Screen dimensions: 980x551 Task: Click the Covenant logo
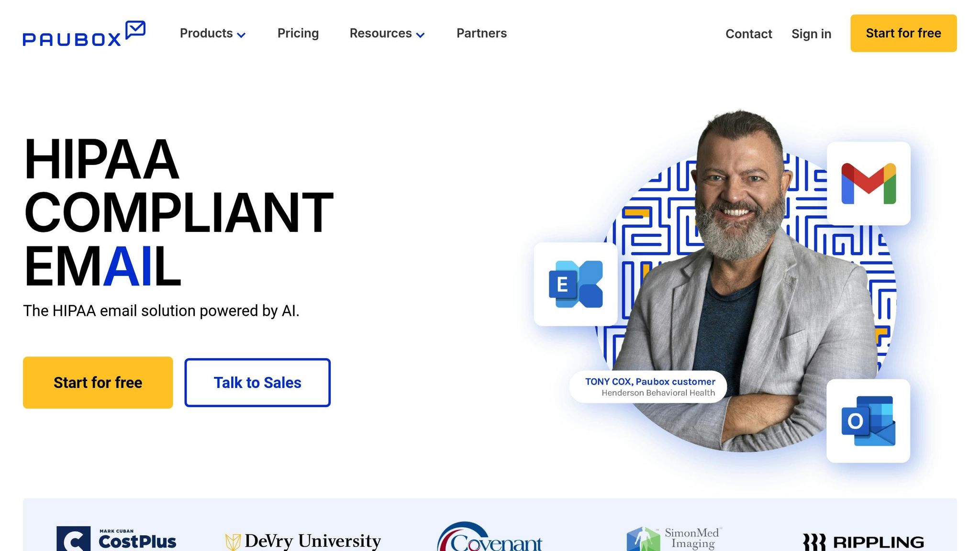[490, 537]
